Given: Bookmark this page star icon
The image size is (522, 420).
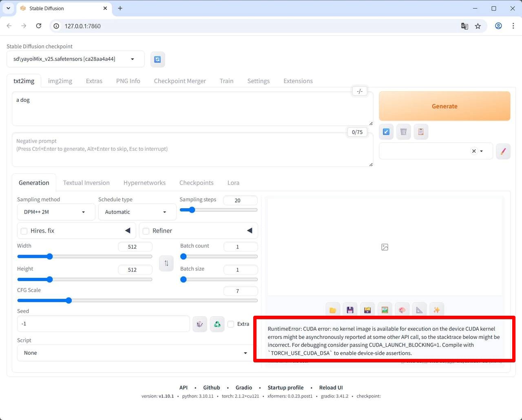Looking at the screenshot, I should [x=478, y=26].
